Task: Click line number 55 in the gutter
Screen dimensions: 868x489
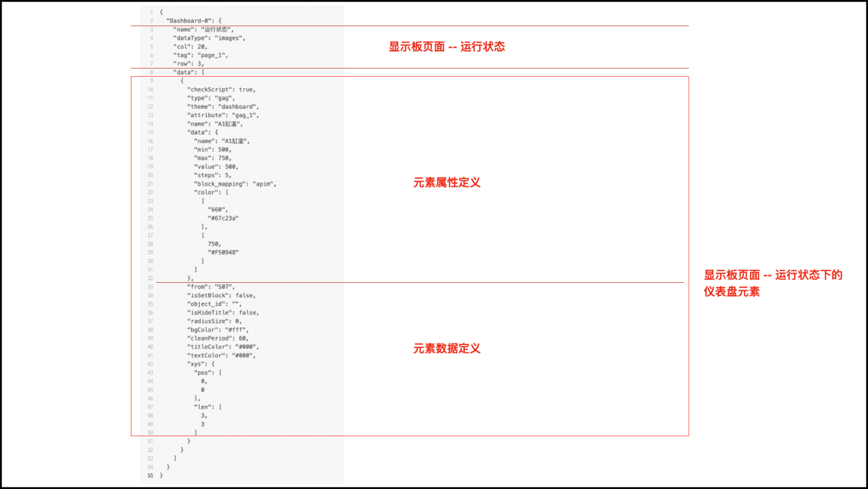Action: click(x=150, y=475)
